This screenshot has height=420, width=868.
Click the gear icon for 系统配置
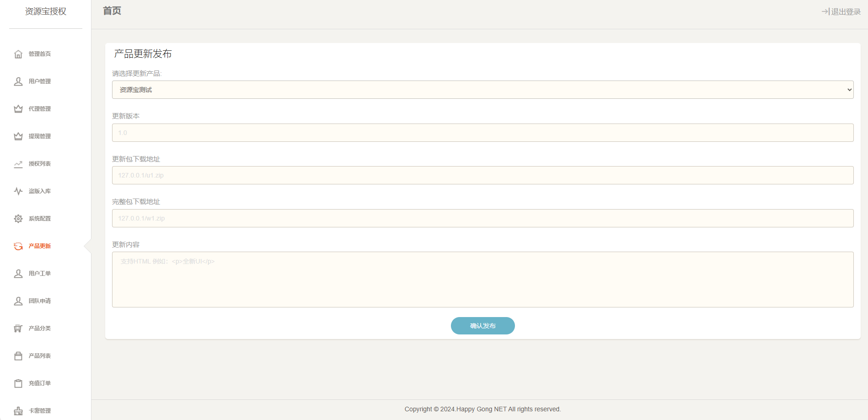(x=18, y=219)
